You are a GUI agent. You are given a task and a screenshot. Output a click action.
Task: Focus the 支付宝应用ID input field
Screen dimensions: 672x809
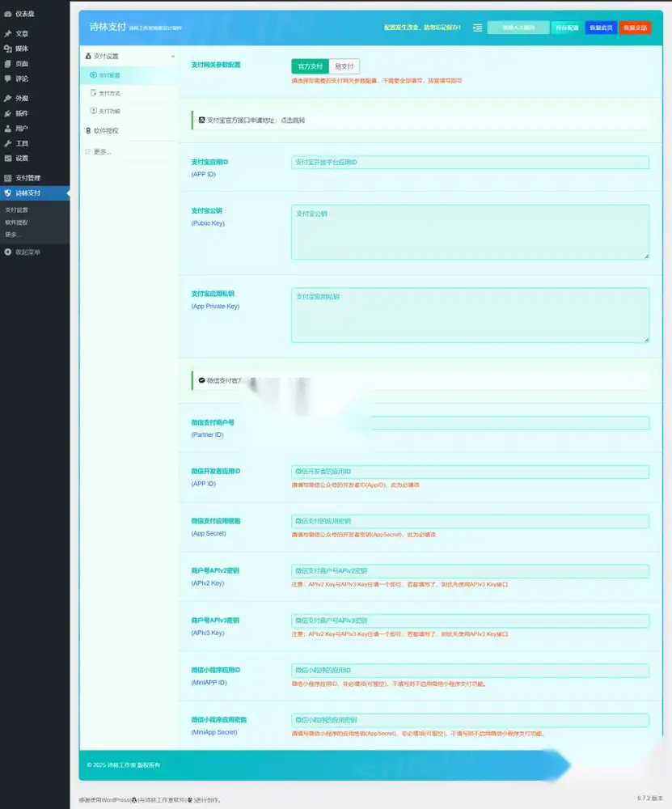coord(470,163)
